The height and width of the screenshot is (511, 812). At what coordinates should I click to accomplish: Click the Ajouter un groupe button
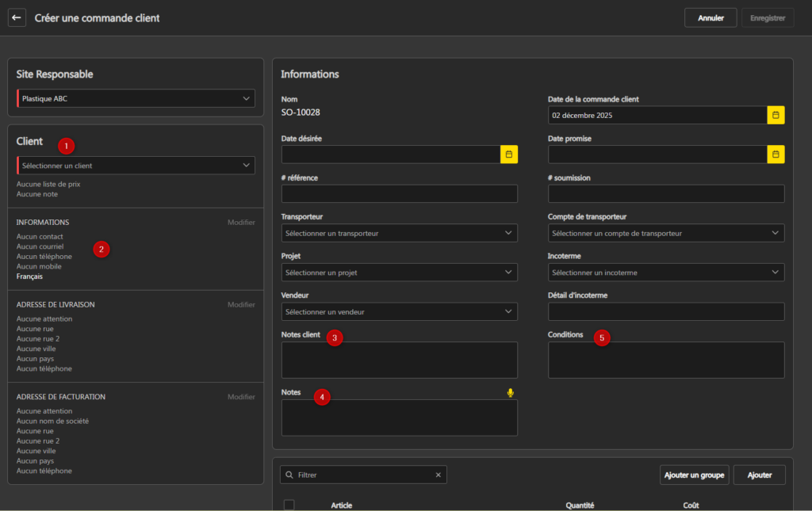[694, 475]
